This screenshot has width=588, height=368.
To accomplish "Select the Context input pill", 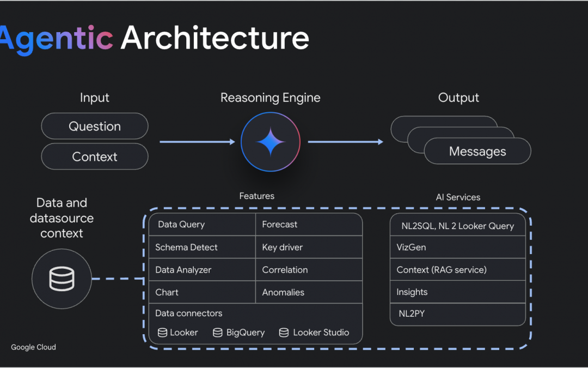I will point(95,156).
